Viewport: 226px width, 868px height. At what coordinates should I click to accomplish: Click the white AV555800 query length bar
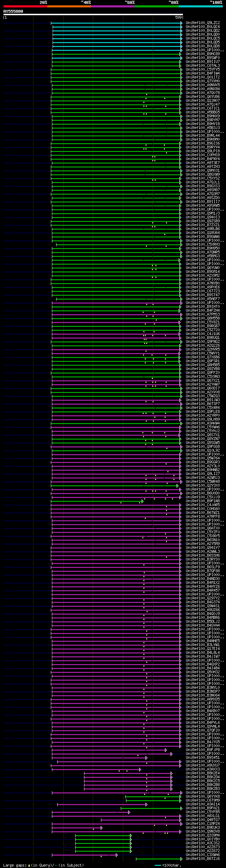(93, 14)
